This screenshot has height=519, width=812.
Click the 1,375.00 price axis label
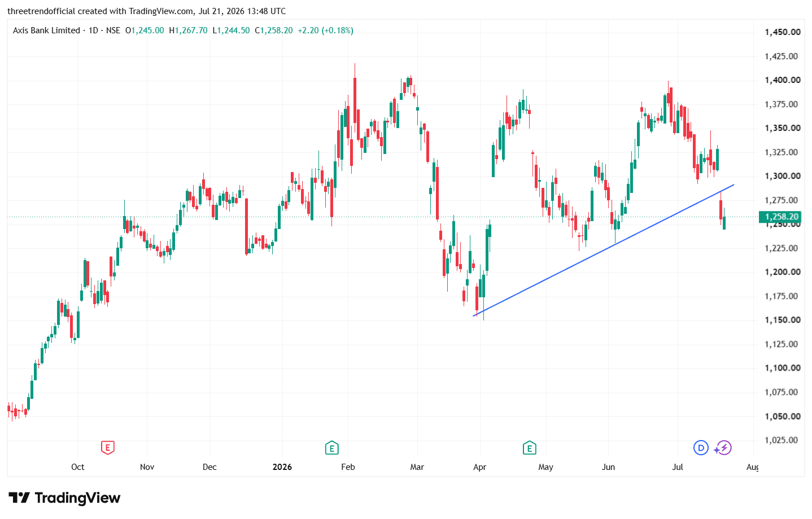781,104
